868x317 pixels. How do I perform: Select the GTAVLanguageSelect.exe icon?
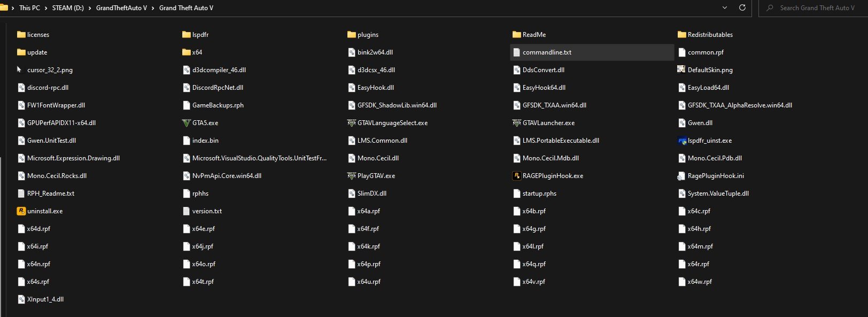click(x=351, y=123)
